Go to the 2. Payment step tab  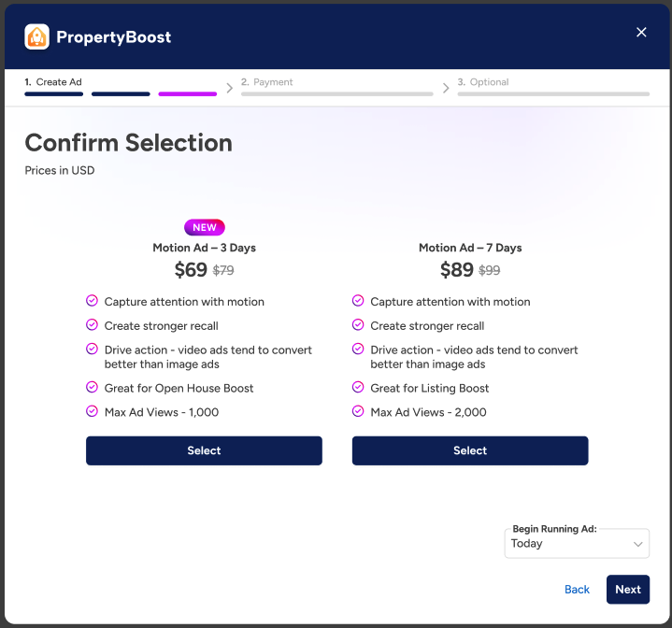coord(267,82)
